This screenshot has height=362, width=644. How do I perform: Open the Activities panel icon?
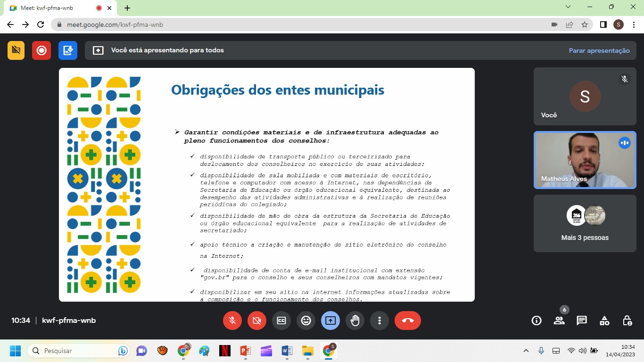(604, 321)
